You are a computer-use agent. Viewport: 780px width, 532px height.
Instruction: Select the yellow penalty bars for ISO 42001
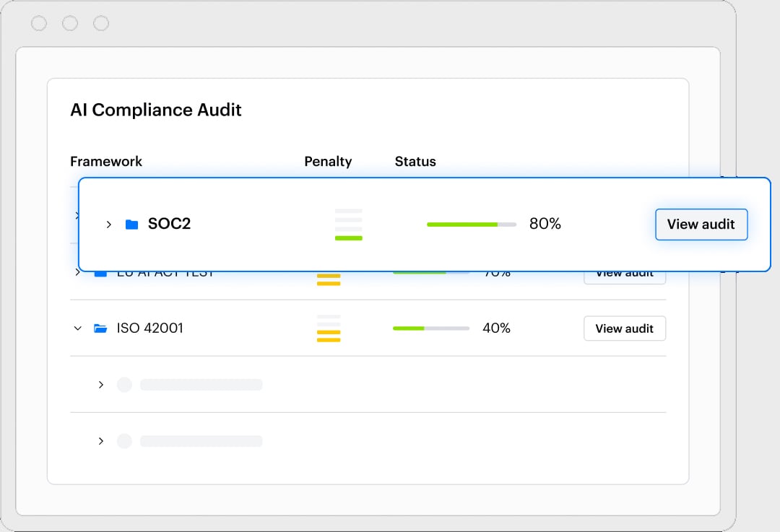click(329, 328)
